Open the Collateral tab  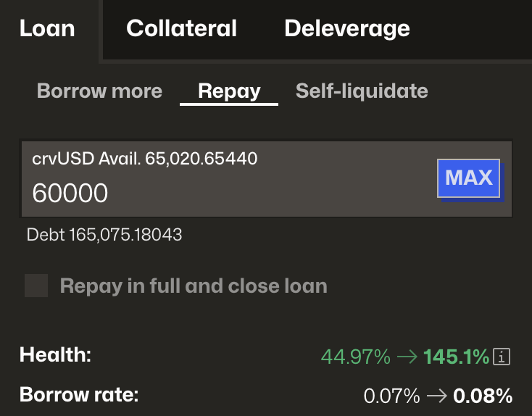coord(181,28)
